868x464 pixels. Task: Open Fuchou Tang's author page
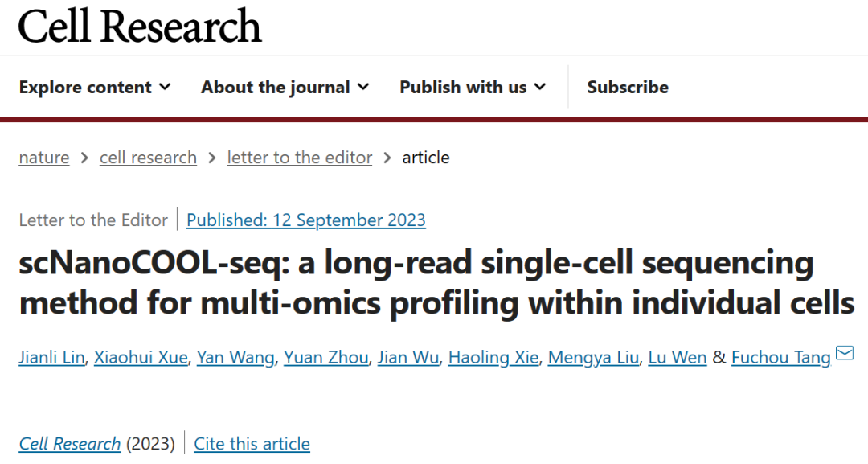[780, 357]
